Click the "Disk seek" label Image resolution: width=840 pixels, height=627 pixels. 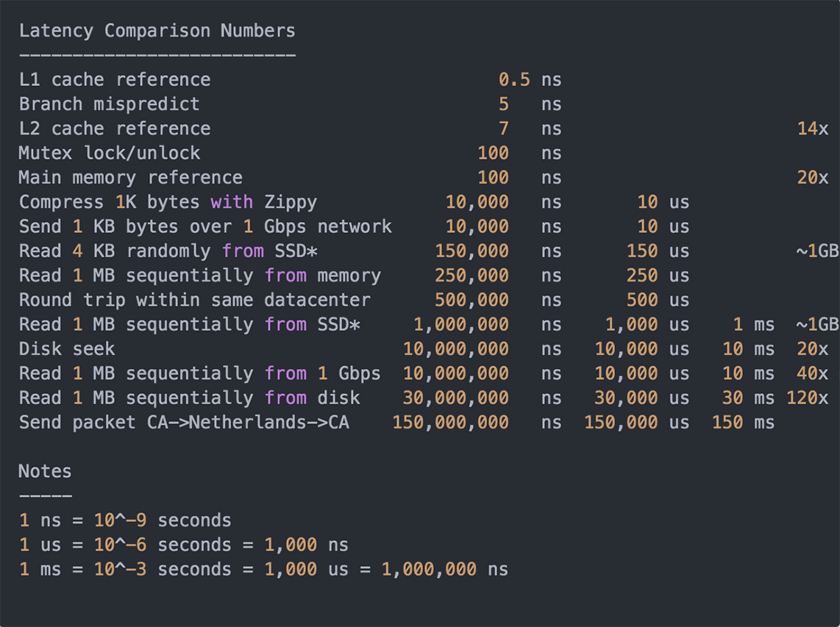click(x=67, y=348)
